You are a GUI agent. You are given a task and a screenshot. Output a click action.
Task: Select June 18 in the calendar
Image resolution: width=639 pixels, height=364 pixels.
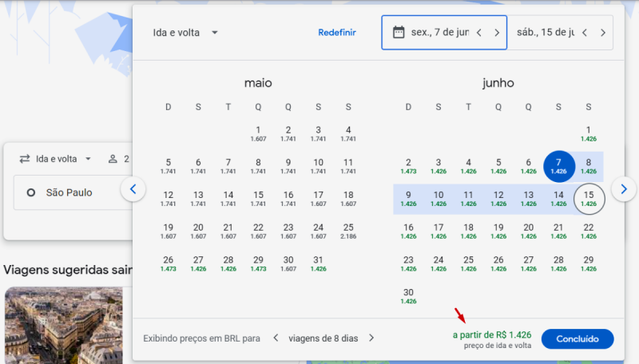tap(469, 231)
